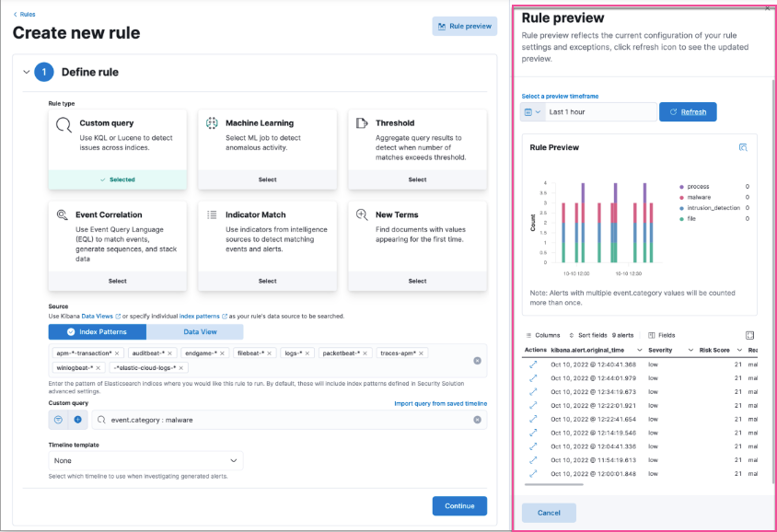Open the query filter options icon

[x=57, y=419]
